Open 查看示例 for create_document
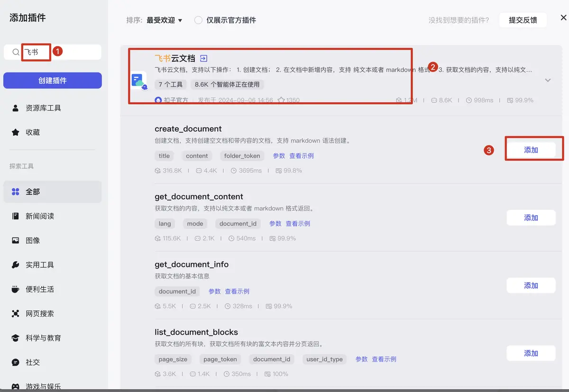 tap(302, 155)
